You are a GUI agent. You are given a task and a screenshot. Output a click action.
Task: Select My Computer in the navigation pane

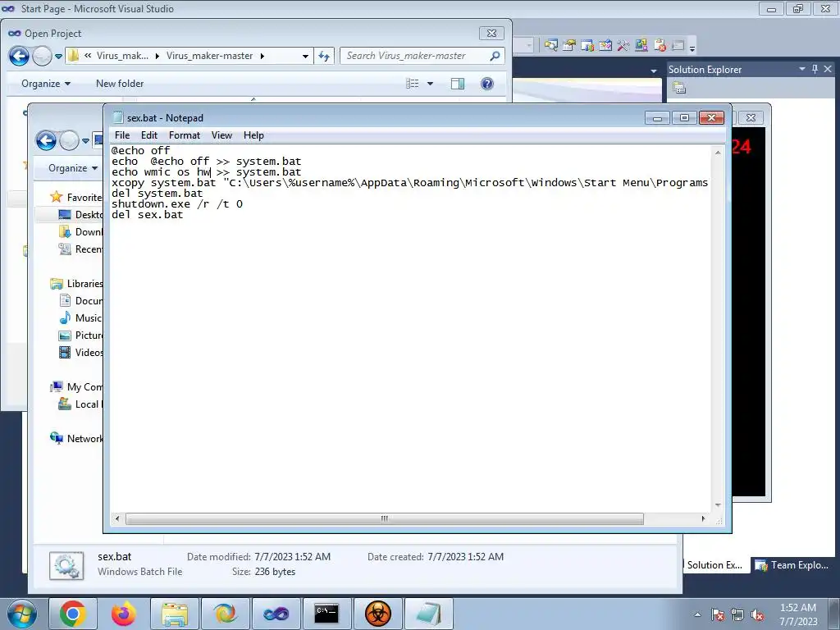76,387
